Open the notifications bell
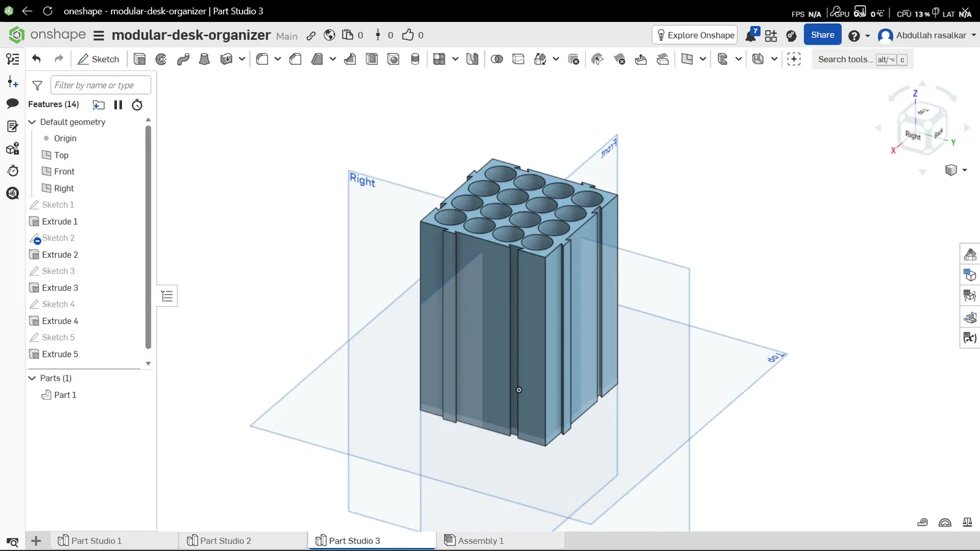 click(x=752, y=35)
